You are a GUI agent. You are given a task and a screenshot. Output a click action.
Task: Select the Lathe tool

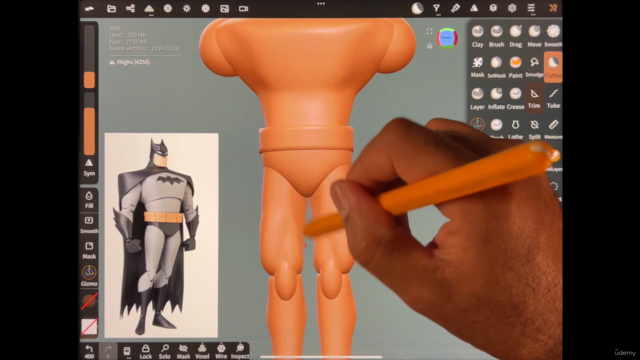(516, 129)
